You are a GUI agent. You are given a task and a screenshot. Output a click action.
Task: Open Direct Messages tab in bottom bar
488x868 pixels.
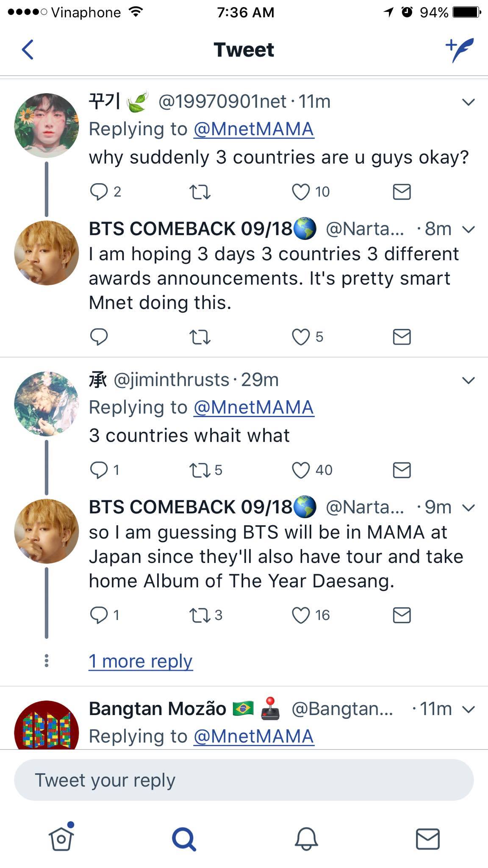428,838
